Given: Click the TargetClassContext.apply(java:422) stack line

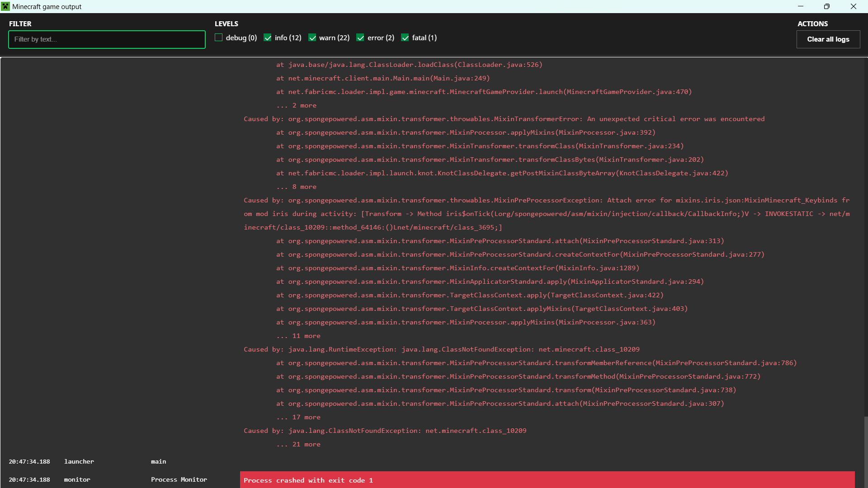Looking at the screenshot, I should (x=470, y=295).
